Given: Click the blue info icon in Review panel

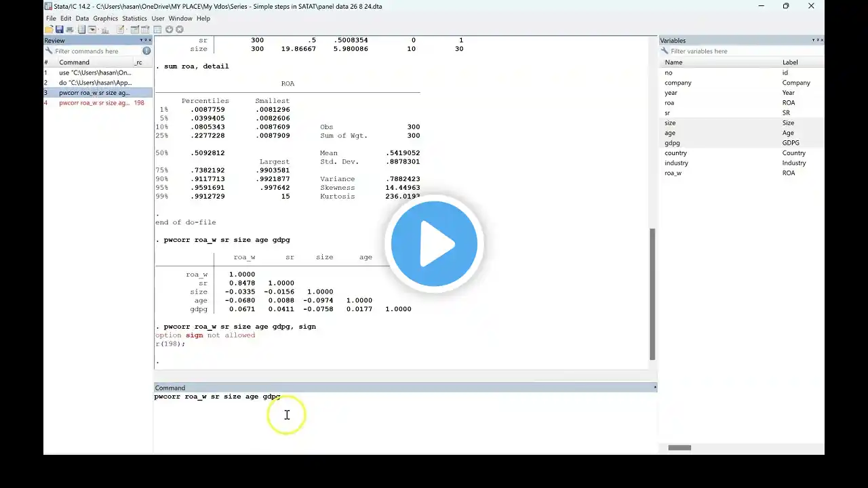Looking at the screenshot, I should (146, 51).
